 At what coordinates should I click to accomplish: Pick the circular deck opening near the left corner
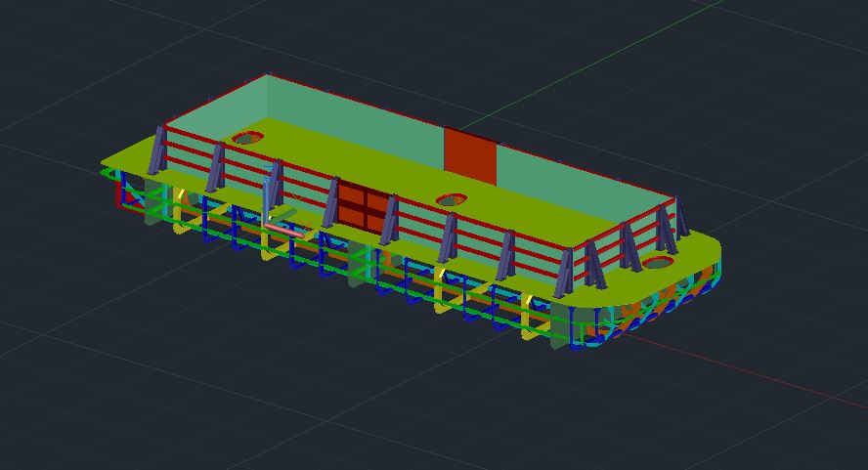pos(247,138)
